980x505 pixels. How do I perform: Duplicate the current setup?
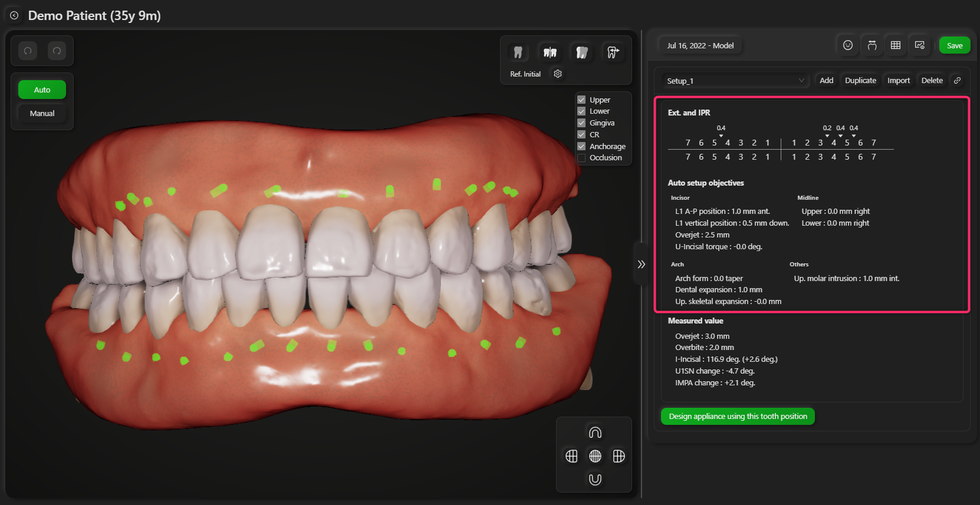tap(860, 81)
